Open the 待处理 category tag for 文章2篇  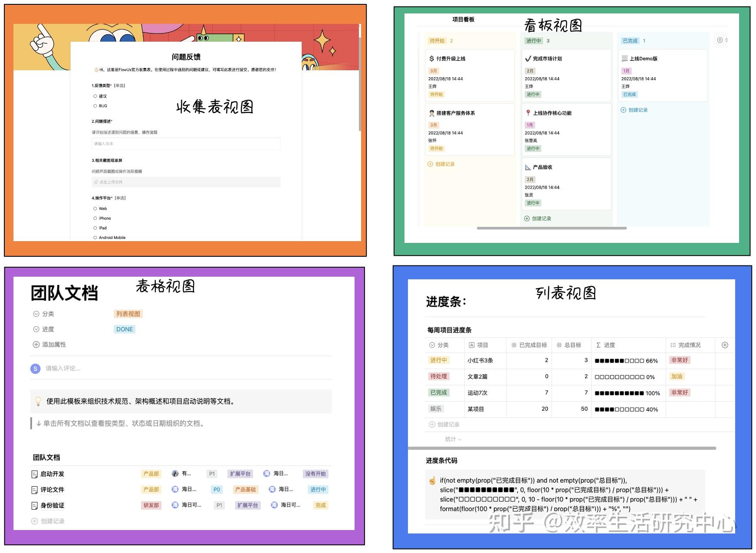[x=438, y=376]
